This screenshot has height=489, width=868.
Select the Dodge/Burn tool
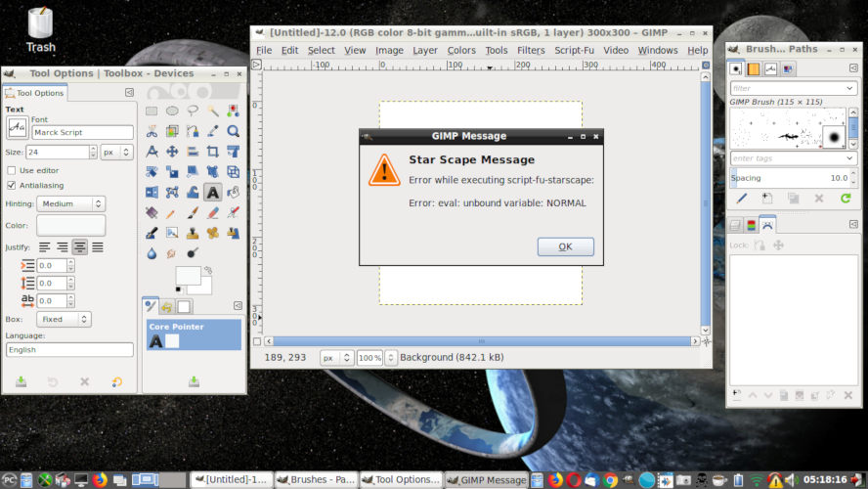tap(193, 253)
